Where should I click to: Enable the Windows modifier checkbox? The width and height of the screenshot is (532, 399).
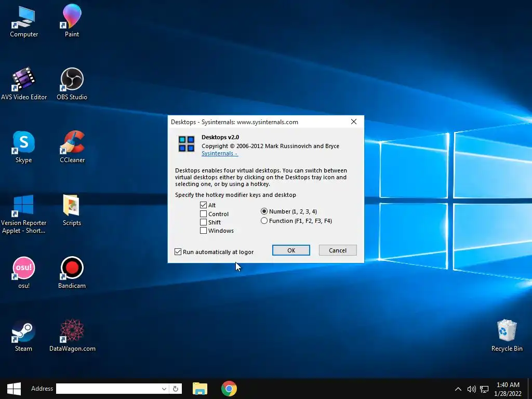coord(203,230)
